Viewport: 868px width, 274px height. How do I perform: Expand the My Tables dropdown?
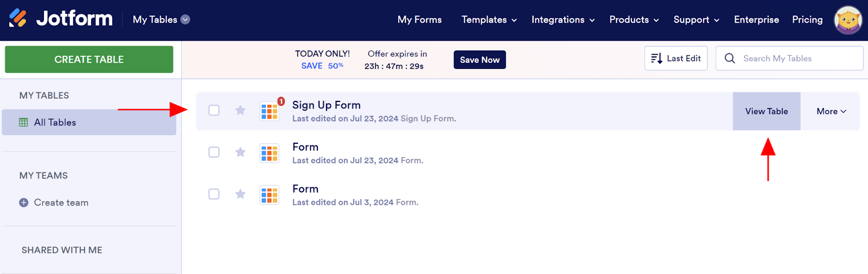click(x=185, y=20)
